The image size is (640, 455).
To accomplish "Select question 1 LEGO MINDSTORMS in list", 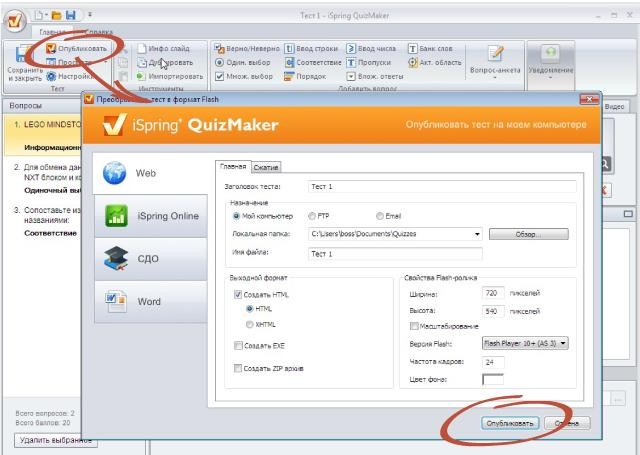I will point(43,135).
